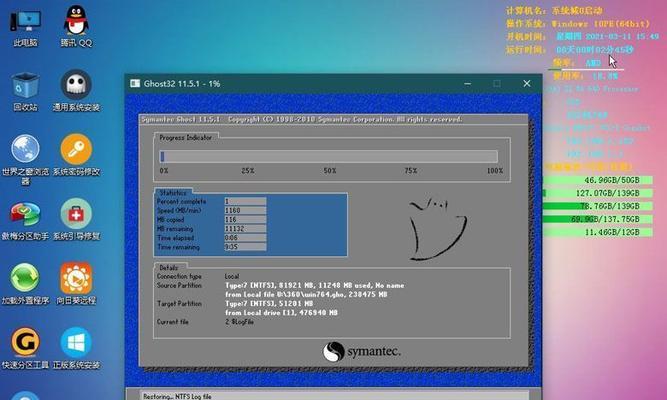Viewport: 667px width, 400px height.
Task: Click the Time elapsed value 0:06
Action: [x=245, y=238]
